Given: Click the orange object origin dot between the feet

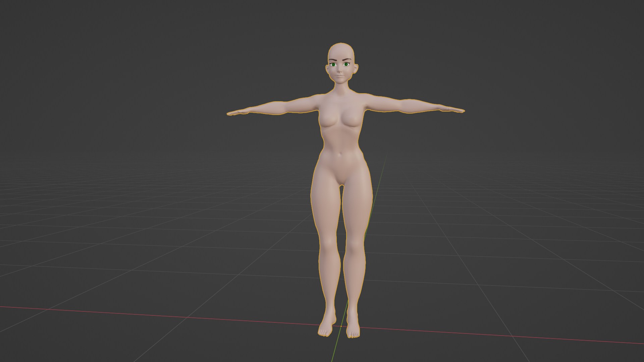Looking at the screenshot, I should [341, 326].
